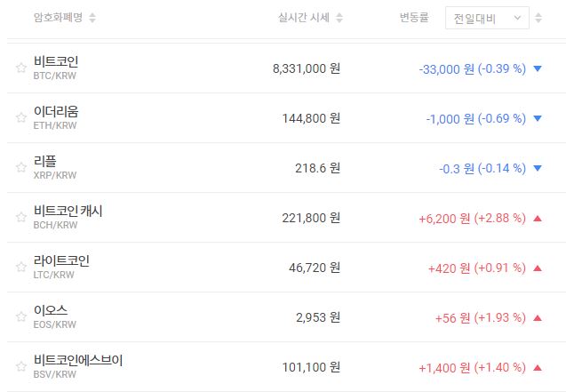Image resolution: width=566 pixels, height=392 pixels.
Task: Mark EOS as favorite with star
Action: (x=21, y=317)
